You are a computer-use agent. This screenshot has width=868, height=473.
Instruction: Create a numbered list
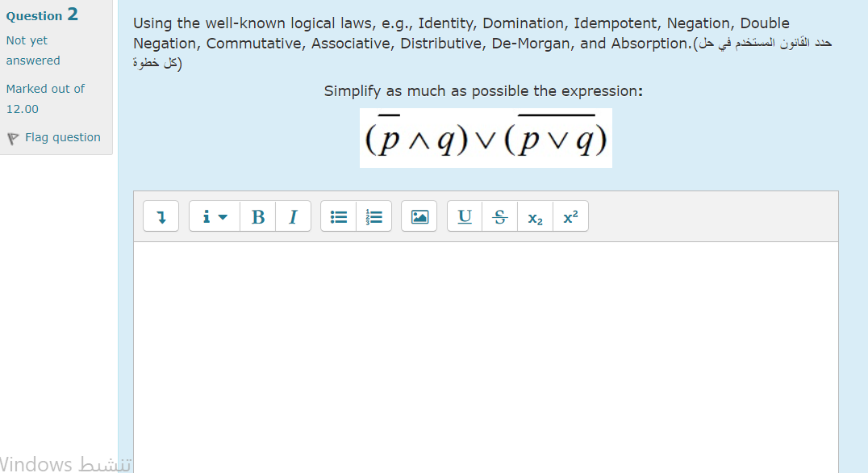(x=373, y=216)
